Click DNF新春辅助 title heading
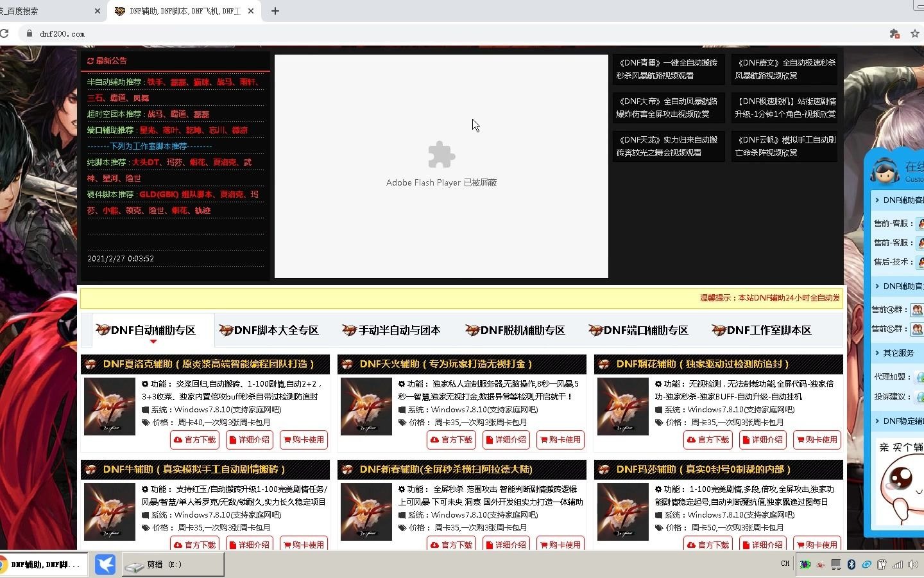Screen dimensions: 924x578 pyautogui.click(x=446, y=469)
